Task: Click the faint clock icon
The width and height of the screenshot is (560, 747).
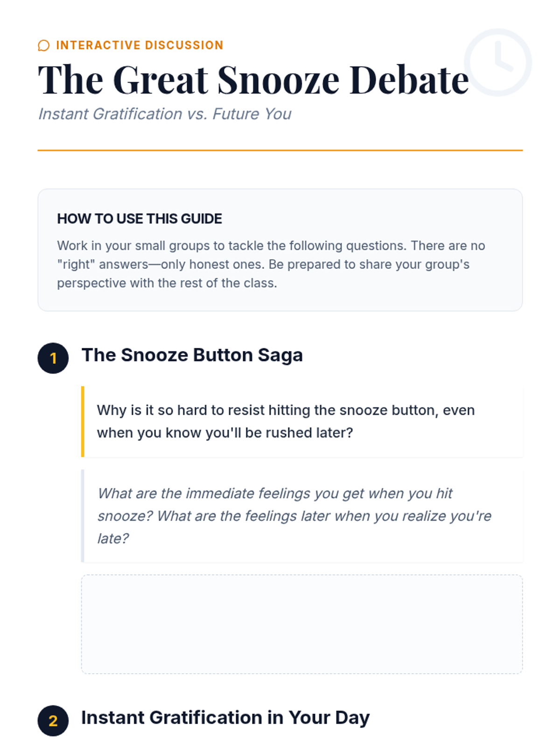Action: pyautogui.click(x=498, y=63)
